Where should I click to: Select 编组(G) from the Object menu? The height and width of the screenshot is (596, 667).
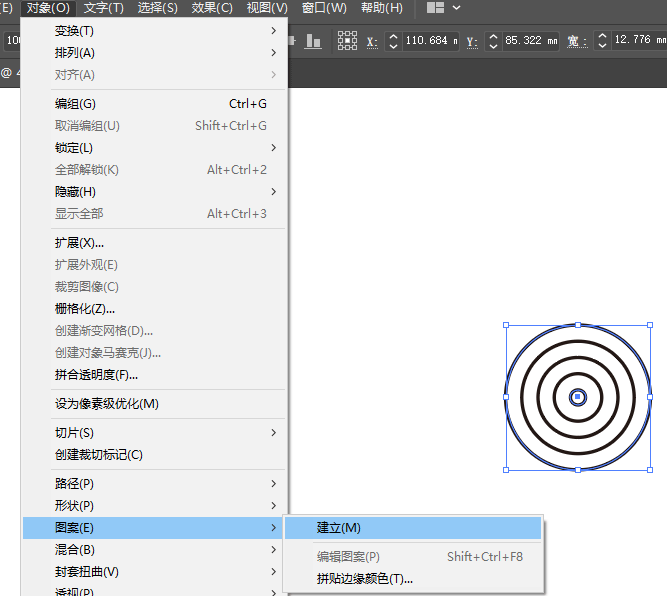(x=75, y=104)
